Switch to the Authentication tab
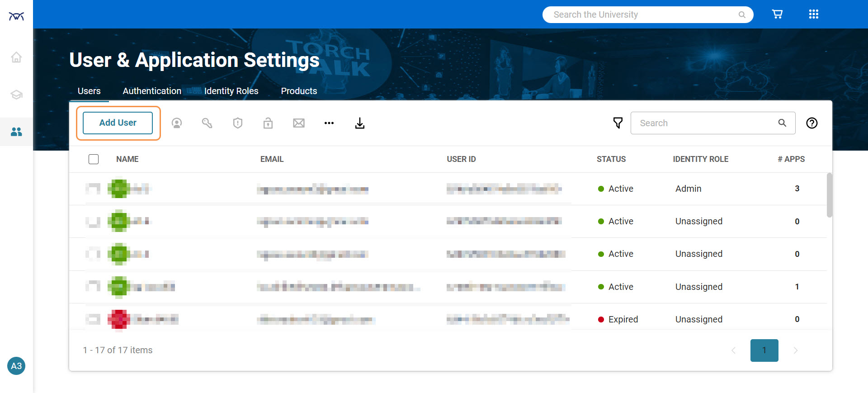Screen dimensions: 868x393 [152, 91]
